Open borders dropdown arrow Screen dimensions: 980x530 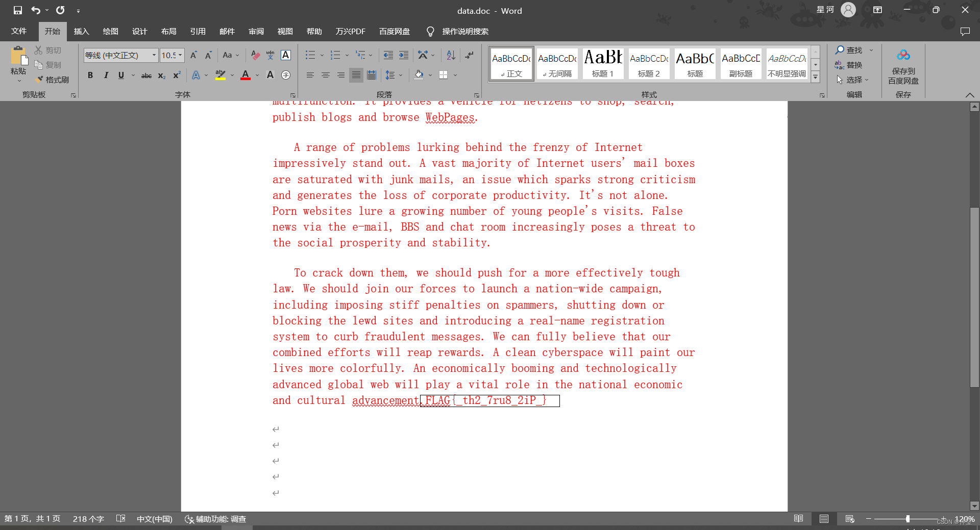point(455,75)
